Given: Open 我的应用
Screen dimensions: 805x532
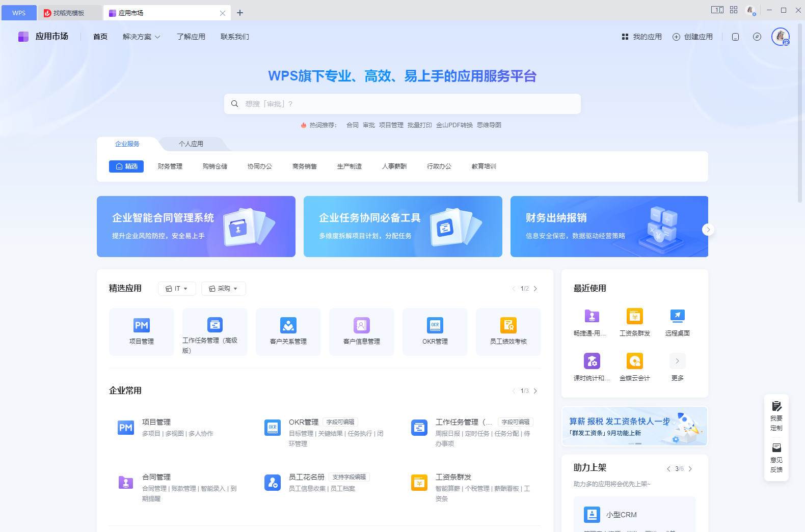Looking at the screenshot, I should pos(642,37).
